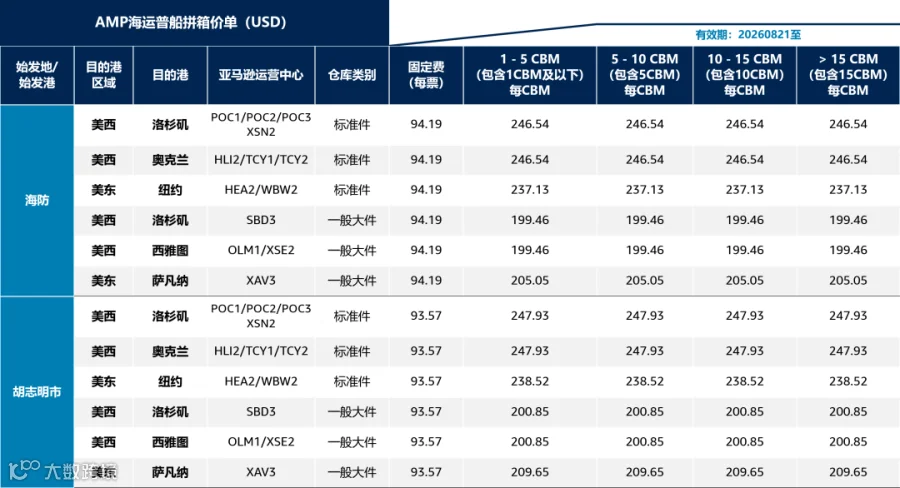The image size is (900, 488).
Task: Click the 237.13 value in 1-5 CBM column
Action: 530,189
